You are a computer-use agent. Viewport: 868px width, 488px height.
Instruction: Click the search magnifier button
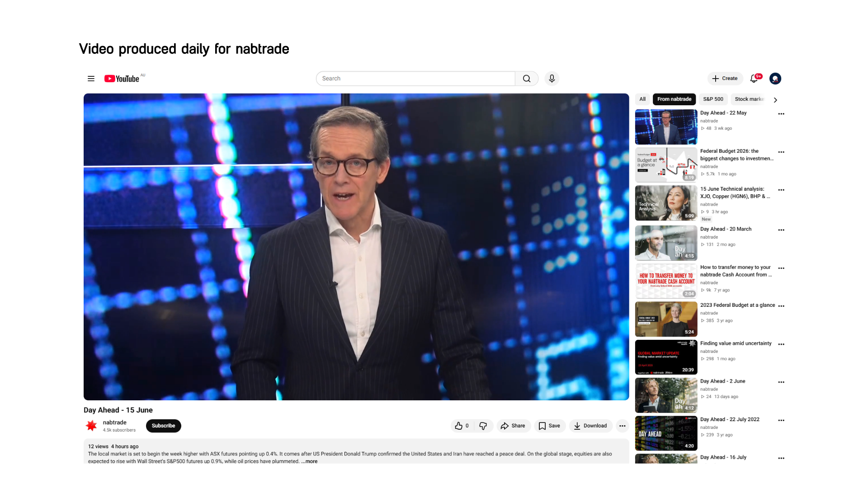(527, 79)
